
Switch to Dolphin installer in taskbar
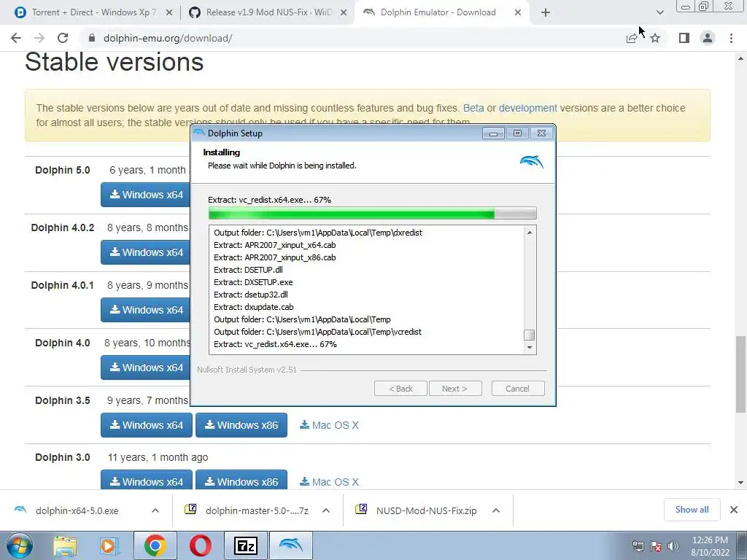[291, 545]
